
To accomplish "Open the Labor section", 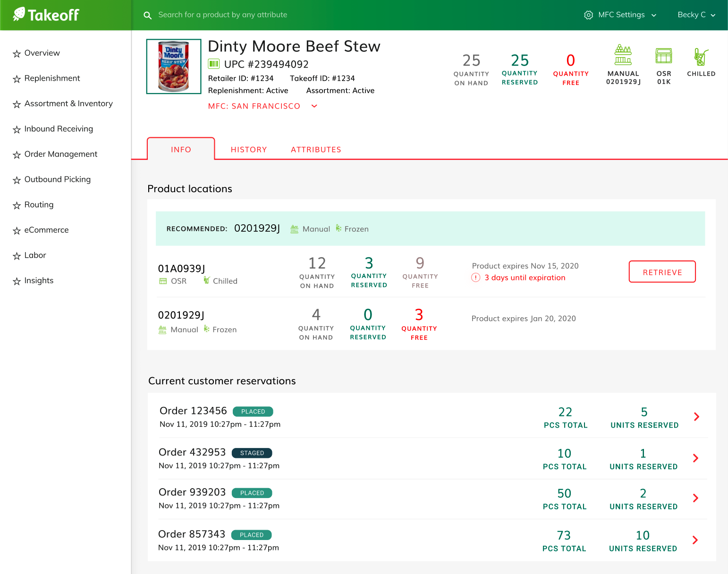I will pos(35,255).
